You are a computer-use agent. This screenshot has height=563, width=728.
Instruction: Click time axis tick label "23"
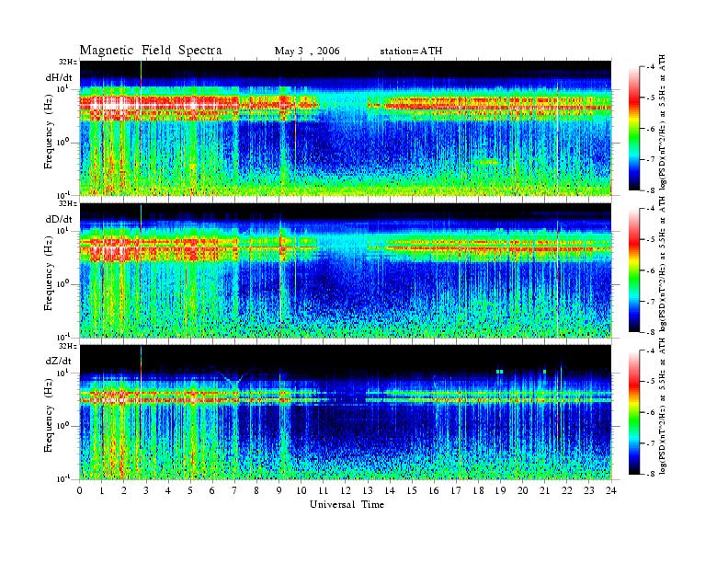588,491
